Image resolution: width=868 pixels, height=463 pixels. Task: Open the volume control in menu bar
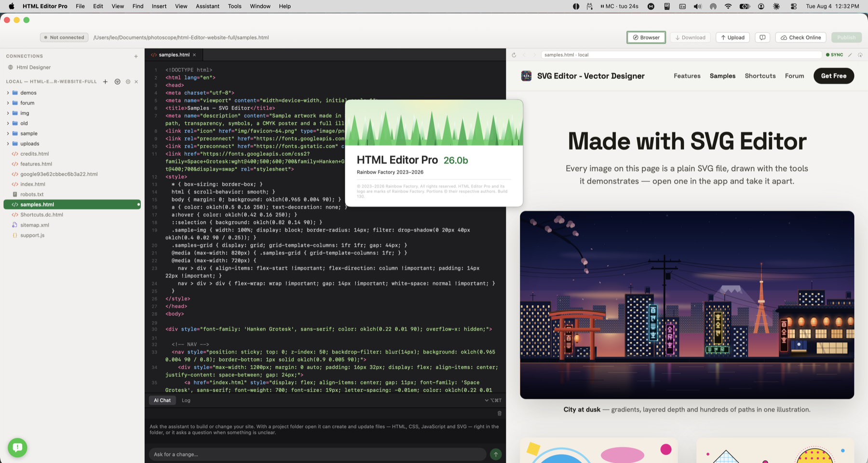pos(697,6)
